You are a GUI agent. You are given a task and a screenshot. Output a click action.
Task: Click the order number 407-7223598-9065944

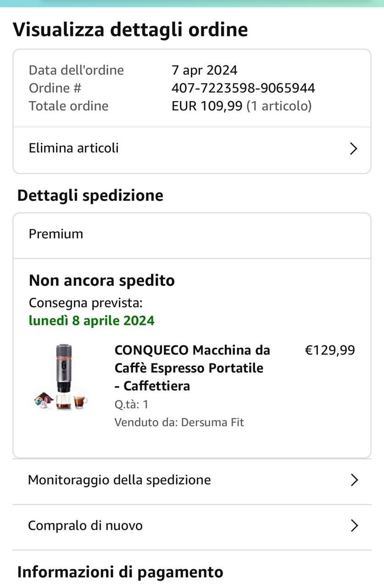243,88
